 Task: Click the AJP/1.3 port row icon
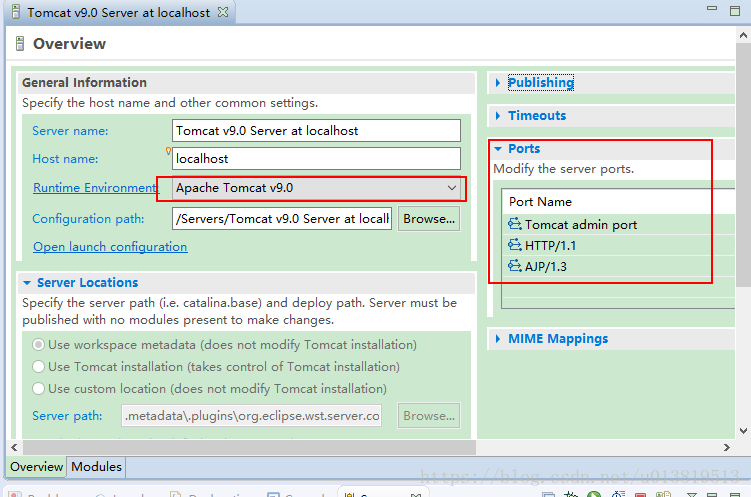tap(515, 266)
